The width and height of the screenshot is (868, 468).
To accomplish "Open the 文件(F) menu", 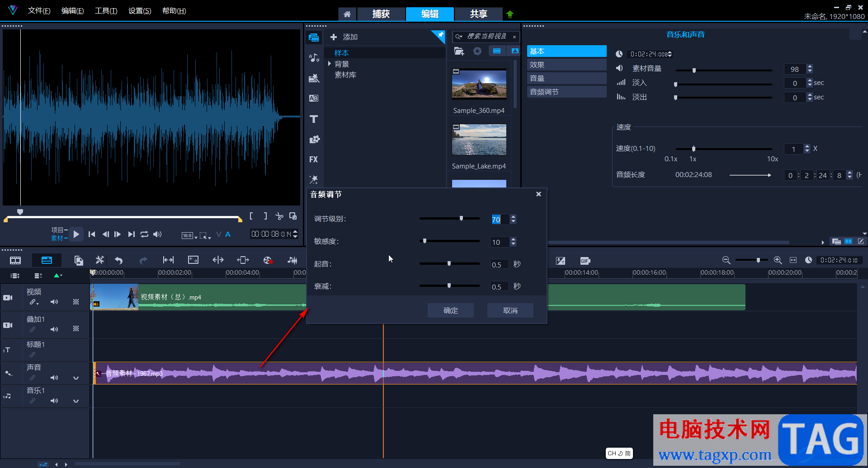I will [x=39, y=11].
